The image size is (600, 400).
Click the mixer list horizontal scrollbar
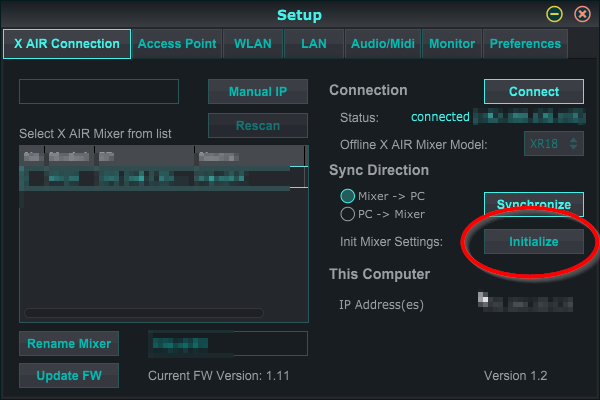pyautogui.click(x=144, y=313)
